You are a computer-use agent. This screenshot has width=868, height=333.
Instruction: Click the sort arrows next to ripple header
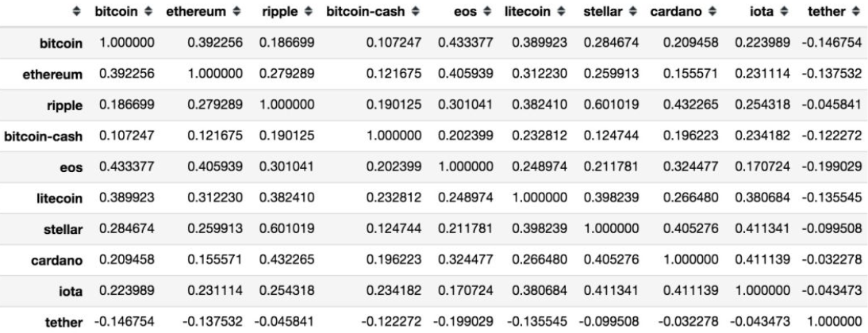pos(305,15)
